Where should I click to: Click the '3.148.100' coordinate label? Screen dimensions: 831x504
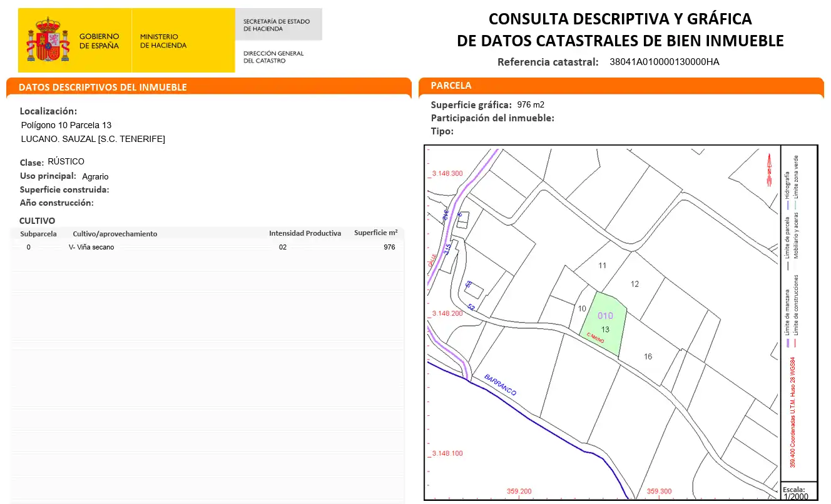click(x=447, y=453)
